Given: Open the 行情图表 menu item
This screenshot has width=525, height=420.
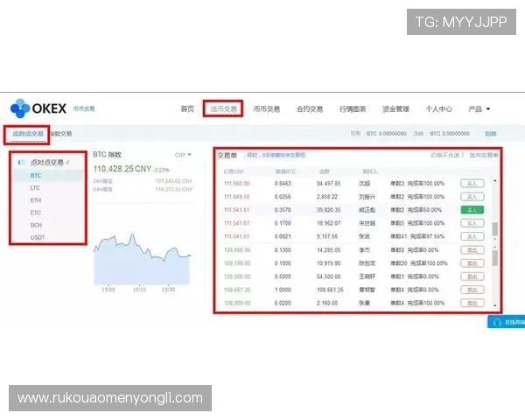Looking at the screenshot, I should point(353,108).
